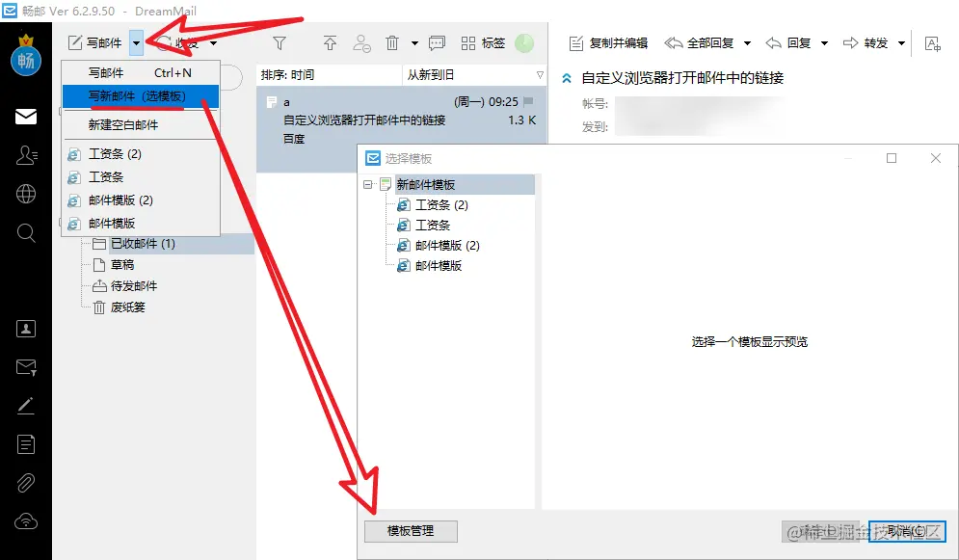Toggle the flag on the 09:25 email
This screenshot has height=560, width=959.
[x=528, y=101]
